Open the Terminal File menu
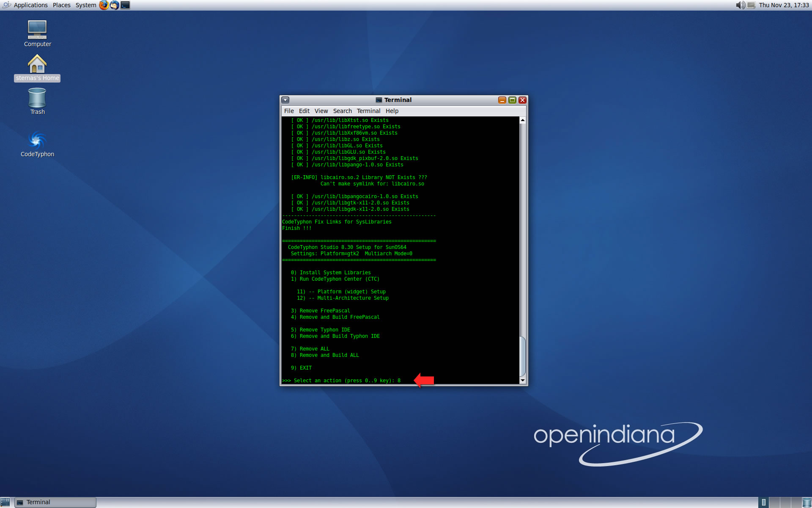The width and height of the screenshot is (812, 508). pos(289,111)
